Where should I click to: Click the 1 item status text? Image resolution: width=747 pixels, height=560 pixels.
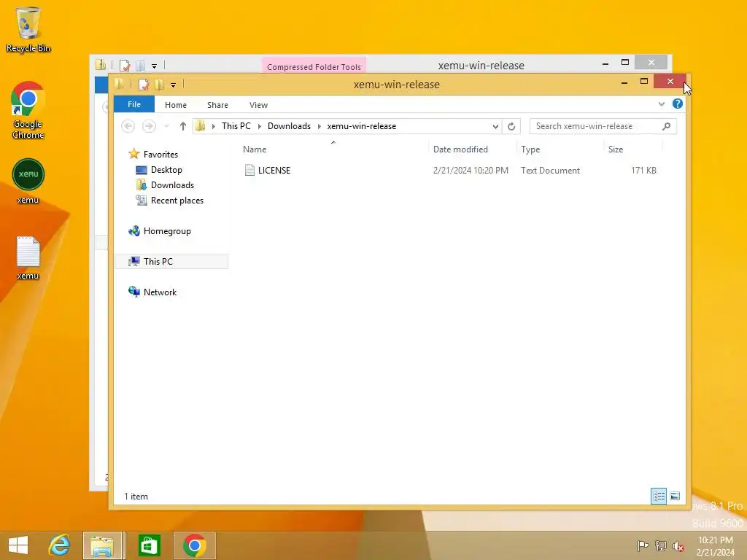tap(136, 496)
